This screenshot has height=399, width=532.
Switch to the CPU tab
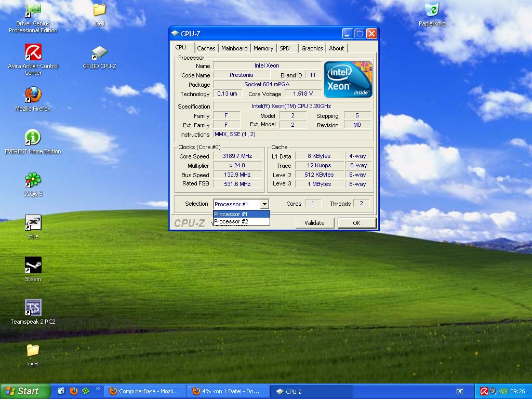[x=181, y=47]
